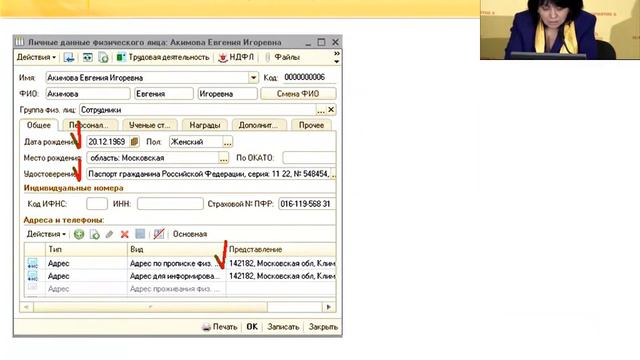Click the Основная button

190,234
